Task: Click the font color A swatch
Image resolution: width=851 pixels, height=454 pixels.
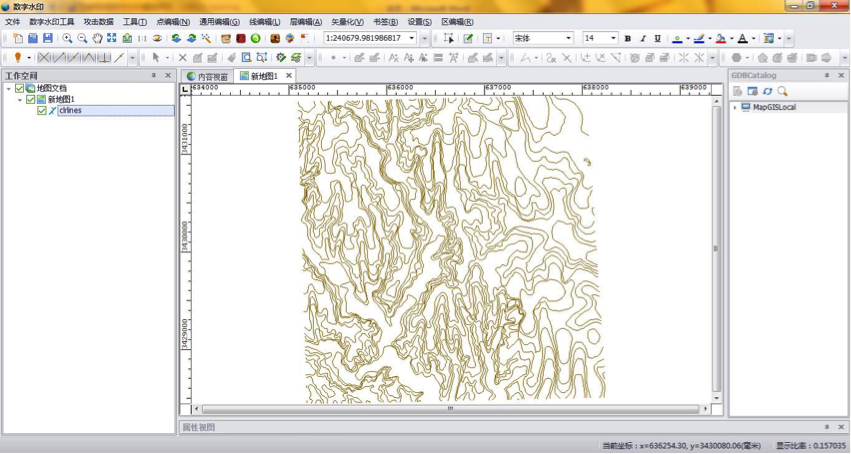Action: (742, 39)
